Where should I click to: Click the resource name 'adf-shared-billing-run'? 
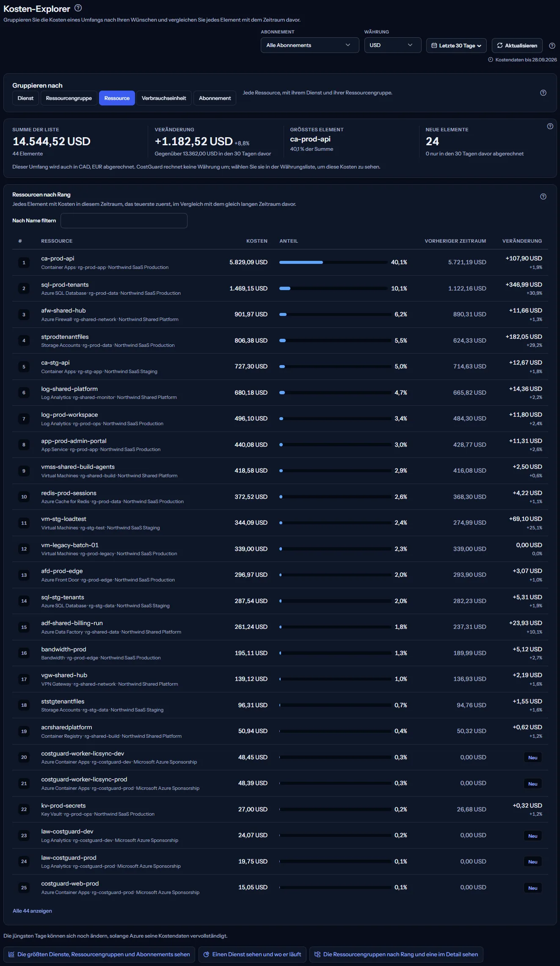tap(72, 623)
